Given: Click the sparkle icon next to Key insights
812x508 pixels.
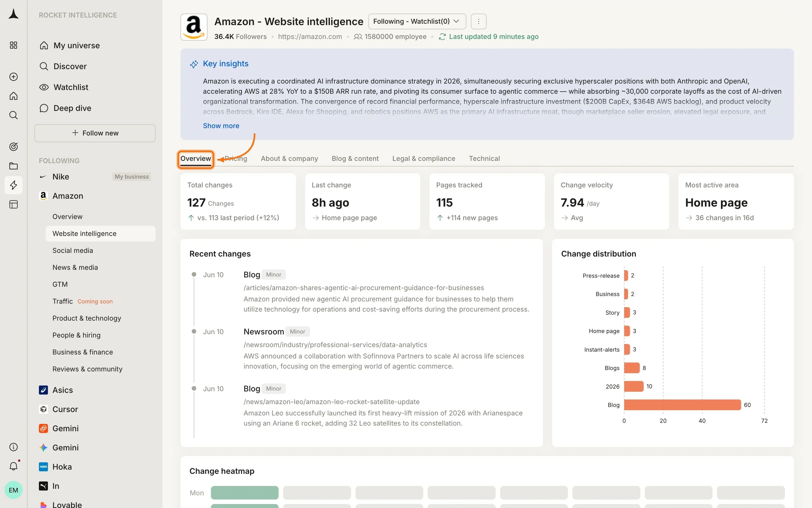Looking at the screenshot, I should click(x=194, y=64).
